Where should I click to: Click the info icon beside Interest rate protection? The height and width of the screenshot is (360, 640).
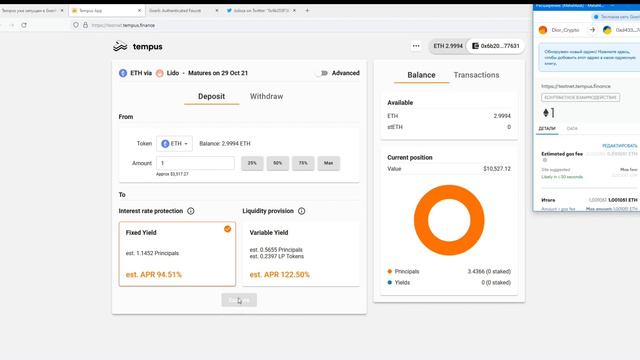191,211
